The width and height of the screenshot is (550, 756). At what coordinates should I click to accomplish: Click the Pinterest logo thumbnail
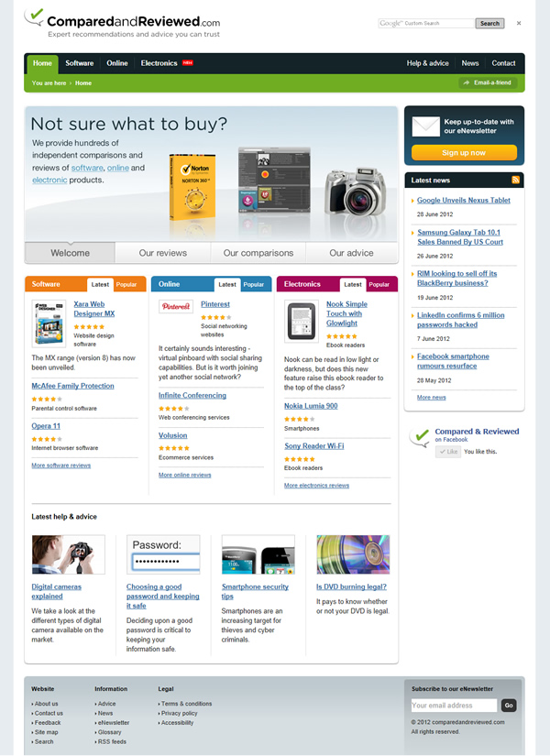click(176, 306)
